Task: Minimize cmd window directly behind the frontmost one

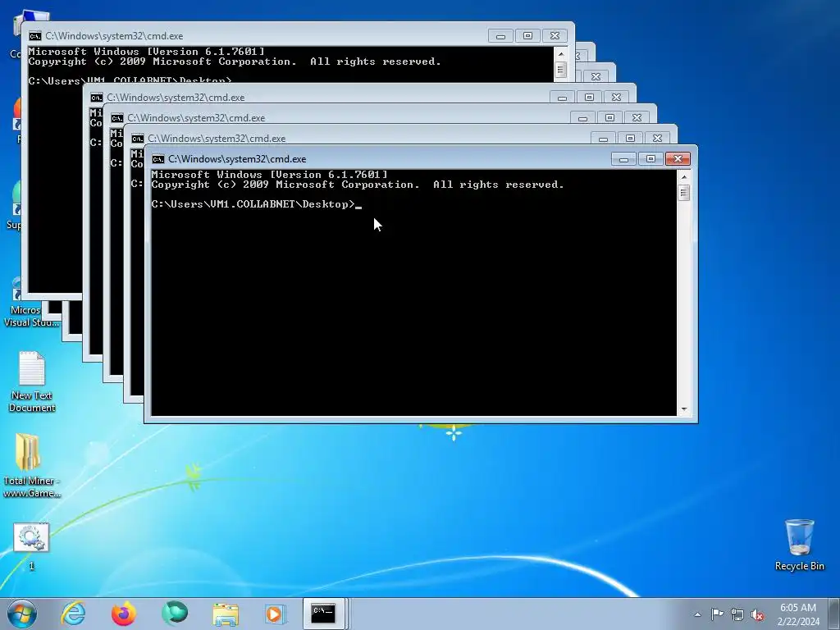Action: [603, 138]
